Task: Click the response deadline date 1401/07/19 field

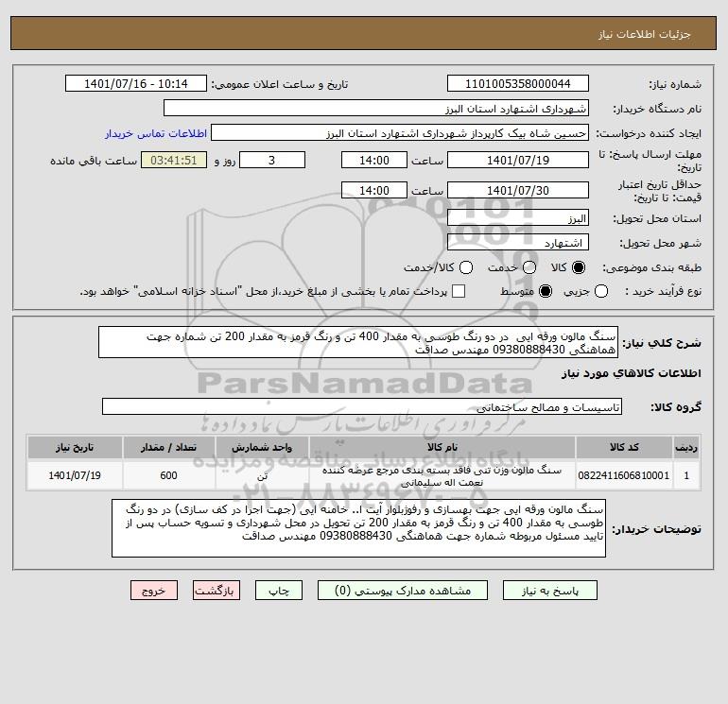Action: (x=518, y=160)
